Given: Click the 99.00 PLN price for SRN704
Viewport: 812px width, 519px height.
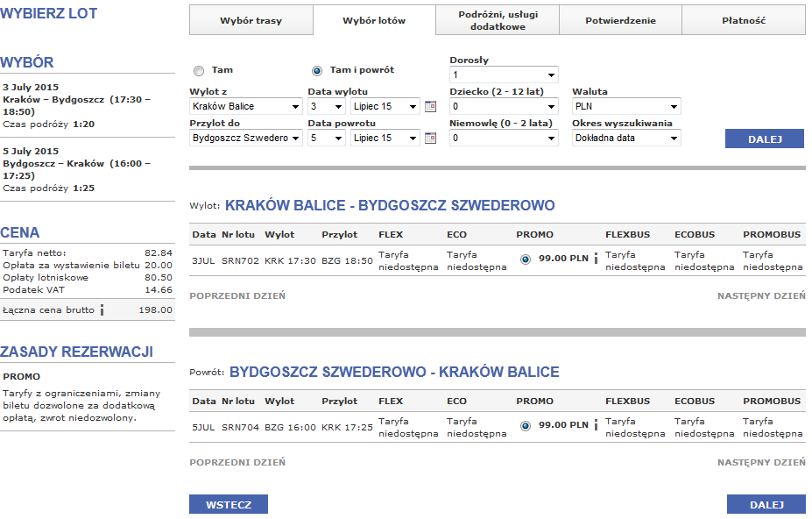Looking at the screenshot, I should (563, 424).
